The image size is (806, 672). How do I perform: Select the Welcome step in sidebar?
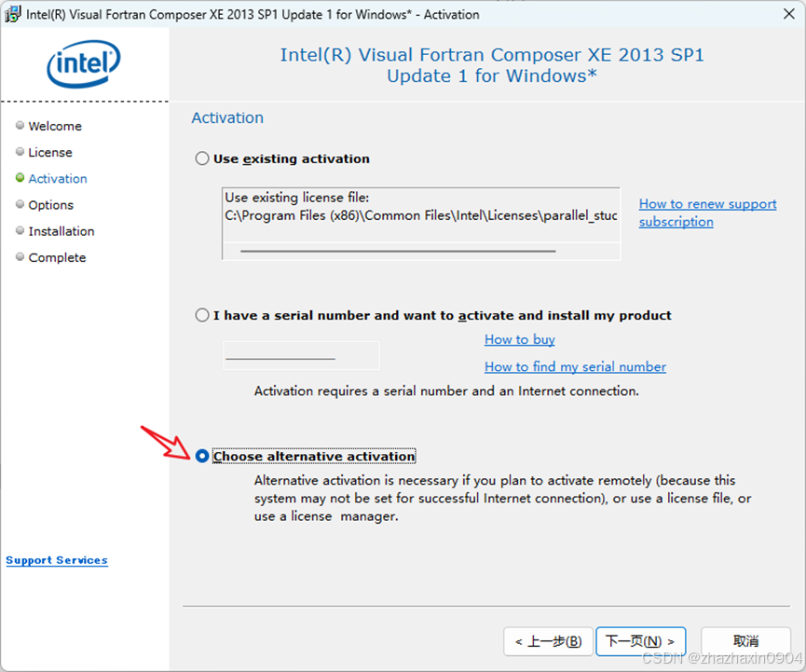(x=55, y=126)
